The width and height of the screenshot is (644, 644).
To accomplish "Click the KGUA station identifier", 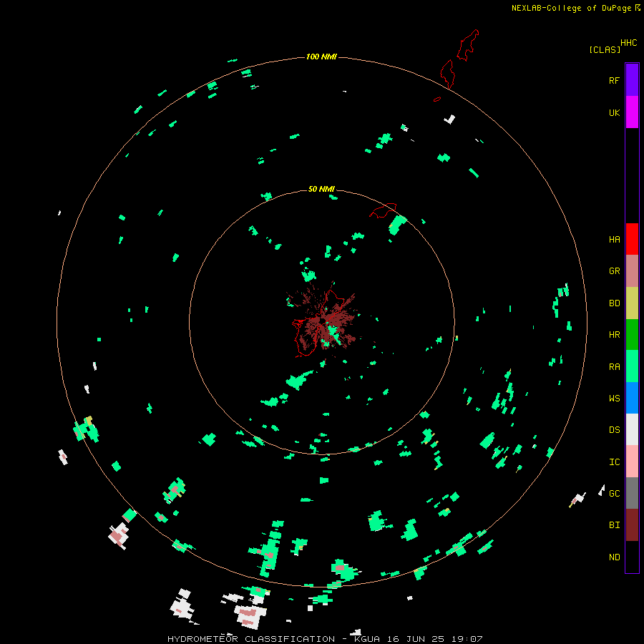I will pyautogui.click(x=367, y=639).
